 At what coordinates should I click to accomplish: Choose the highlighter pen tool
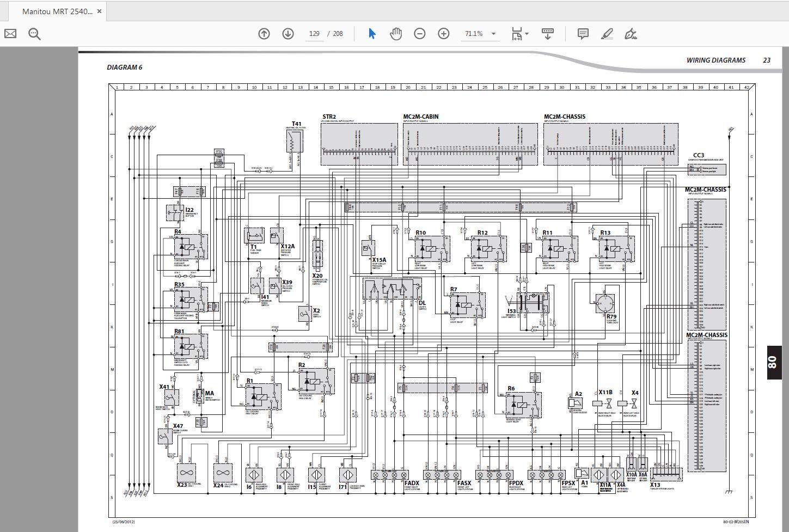[607, 34]
